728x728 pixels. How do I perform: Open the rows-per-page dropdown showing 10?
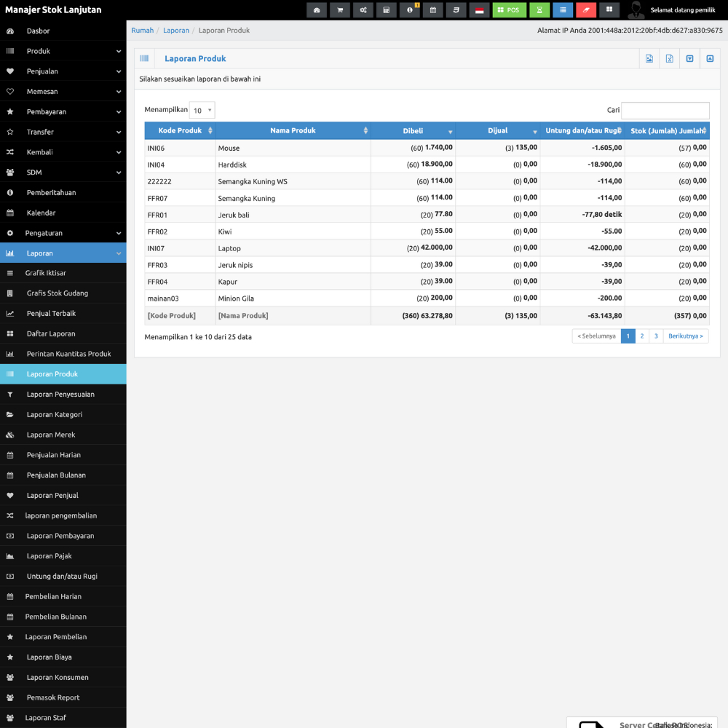[202, 111]
